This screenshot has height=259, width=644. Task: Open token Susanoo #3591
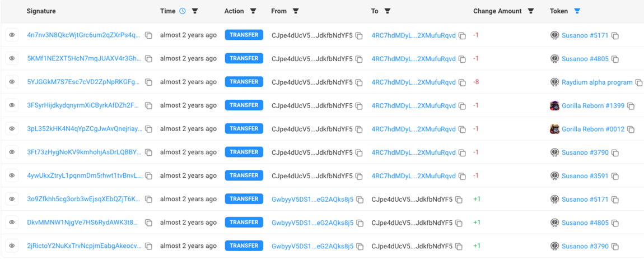(x=585, y=176)
